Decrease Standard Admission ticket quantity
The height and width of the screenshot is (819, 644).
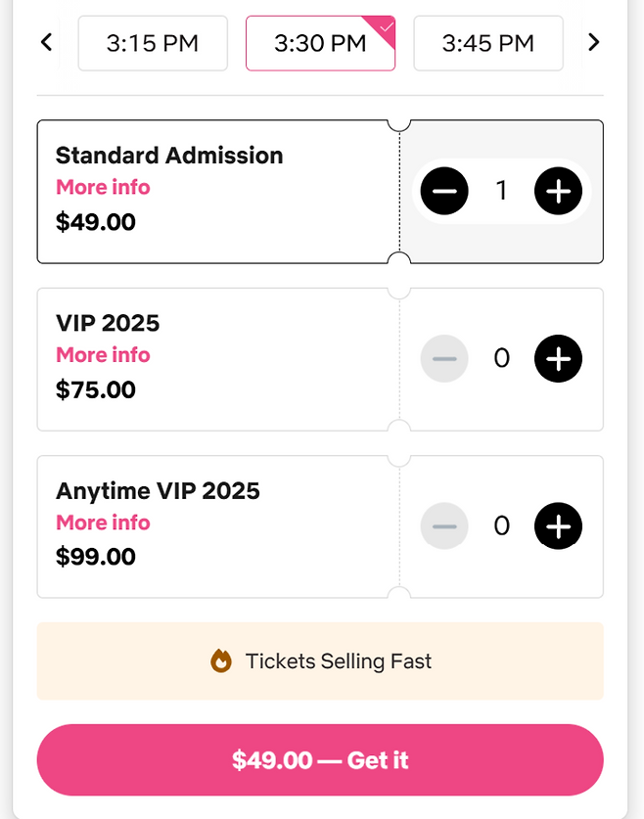(444, 191)
